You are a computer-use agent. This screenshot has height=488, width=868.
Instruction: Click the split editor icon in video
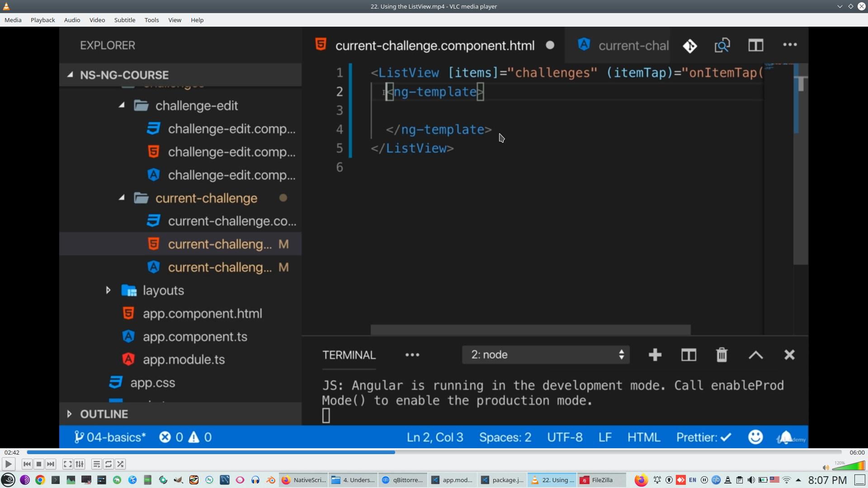tap(755, 45)
